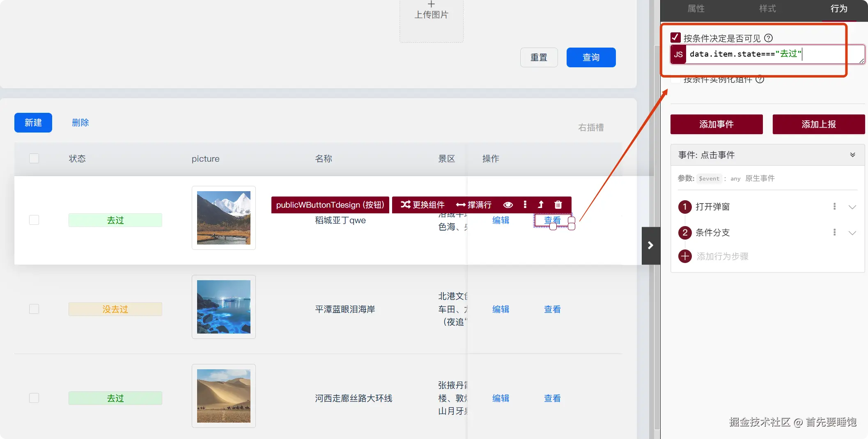This screenshot has width=868, height=439.
Task: Click the 去过 status tag for 稻城亚丁qwe
Action: tap(115, 220)
